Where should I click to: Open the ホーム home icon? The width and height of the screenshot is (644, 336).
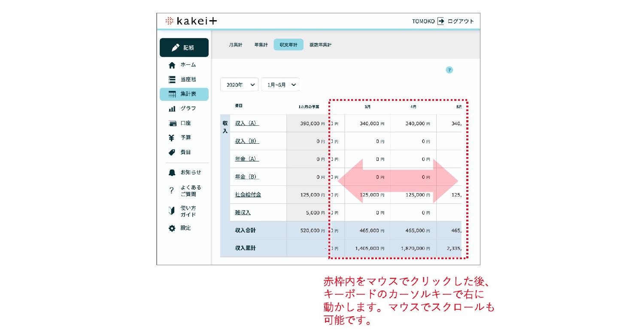tap(172, 65)
